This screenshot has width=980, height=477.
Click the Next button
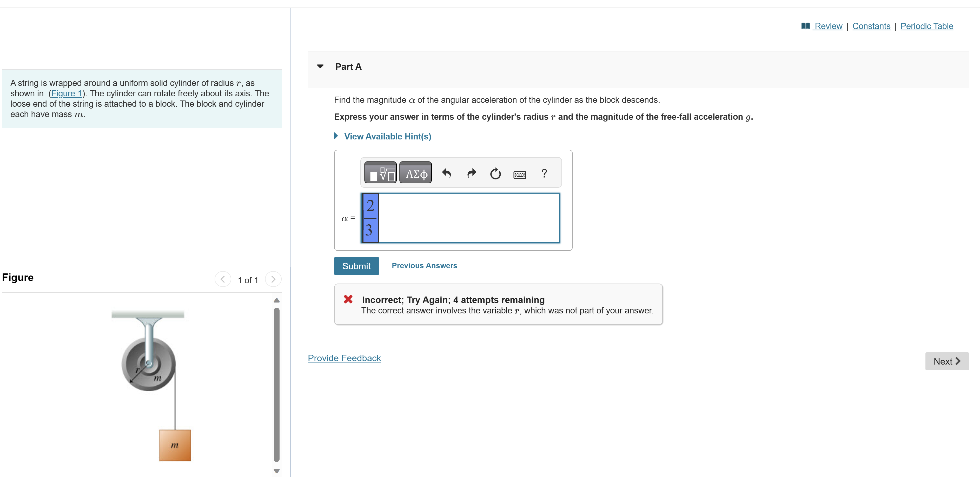pos(946,361)
